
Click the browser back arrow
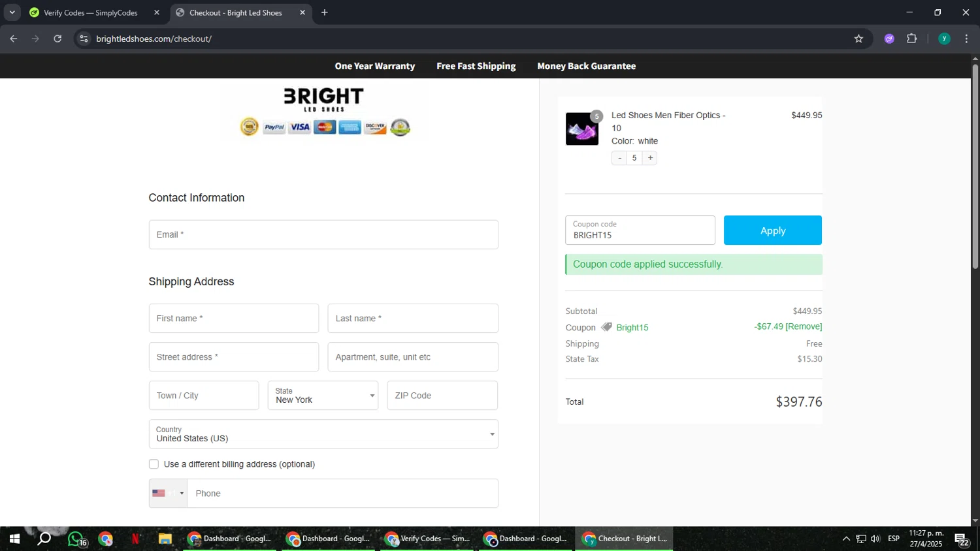point(14,39)
